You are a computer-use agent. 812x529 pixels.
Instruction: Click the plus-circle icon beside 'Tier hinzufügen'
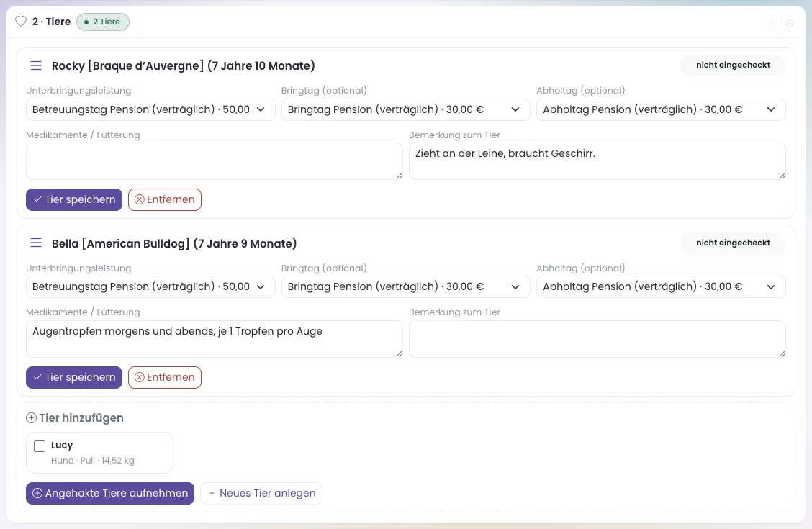pos(31,417)
